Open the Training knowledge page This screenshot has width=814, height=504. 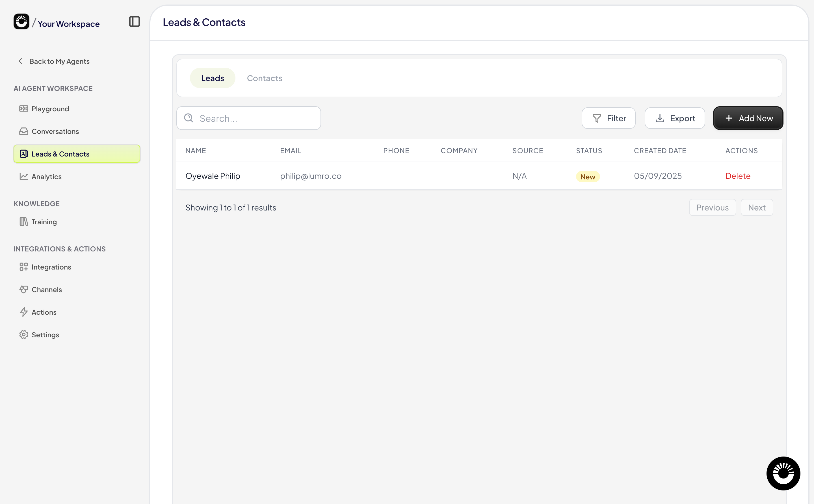click(x=44, y=222)
